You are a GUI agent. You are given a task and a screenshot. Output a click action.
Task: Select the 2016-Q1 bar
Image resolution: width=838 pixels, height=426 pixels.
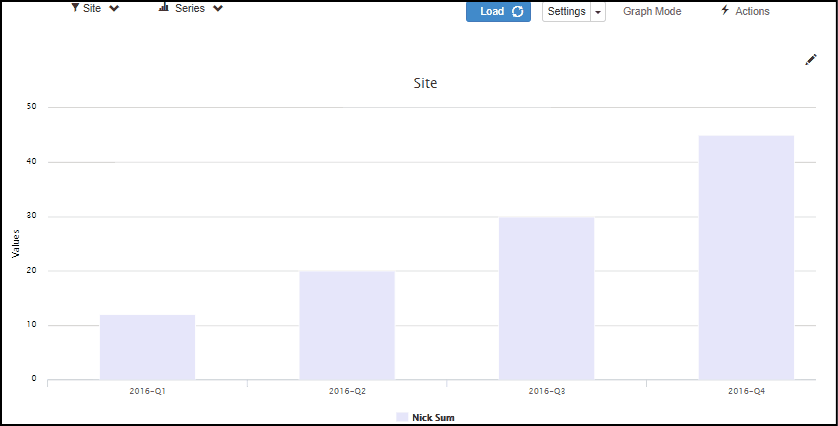point(148,347)
